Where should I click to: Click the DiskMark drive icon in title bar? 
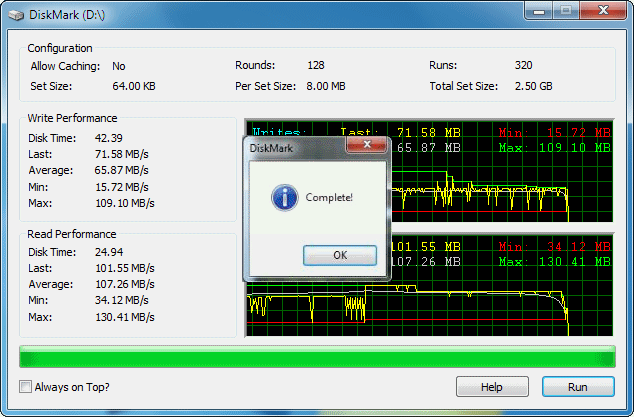coord(16,15)
